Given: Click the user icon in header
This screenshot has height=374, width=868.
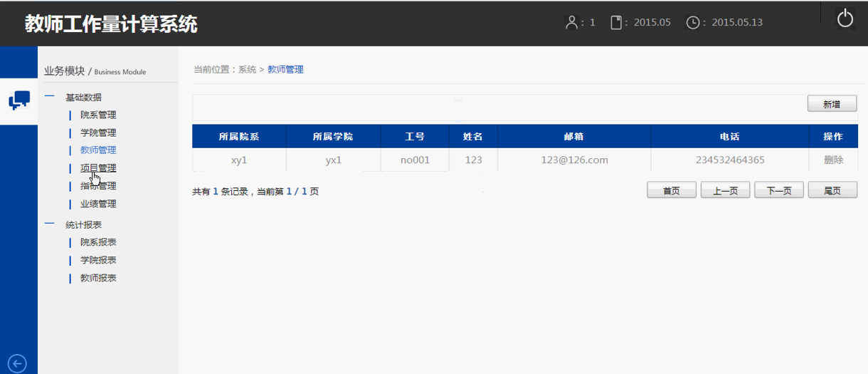Looking at the screenshot, I should point(571,22).
